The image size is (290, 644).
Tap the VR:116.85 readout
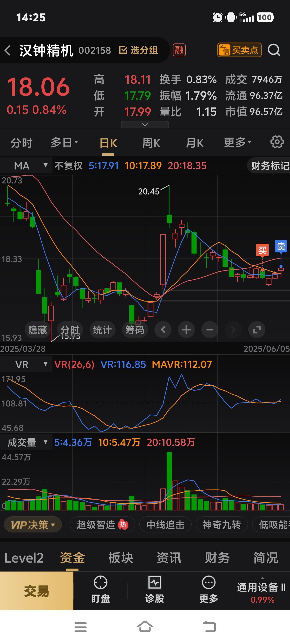pyautogui.click(x=123, y=364)
